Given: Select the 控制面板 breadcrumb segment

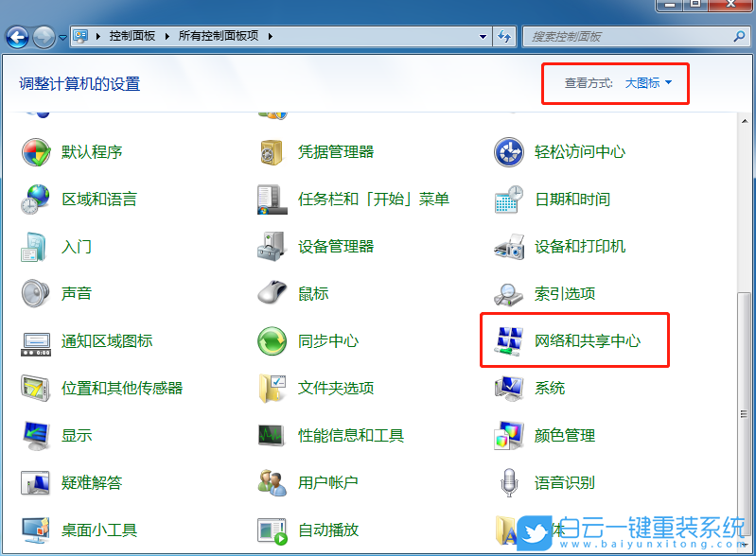Looking at the screenshot, I should (132, 36).
